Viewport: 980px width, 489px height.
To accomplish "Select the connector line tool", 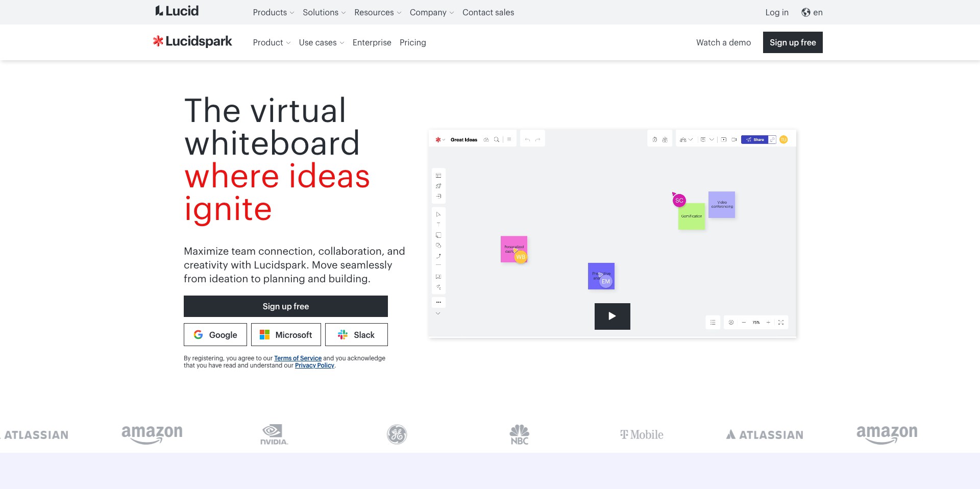I will coord(438,256).
